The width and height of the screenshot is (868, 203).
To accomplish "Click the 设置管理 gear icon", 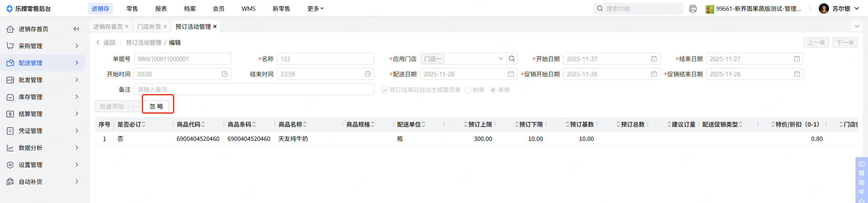I will point(10,165).
